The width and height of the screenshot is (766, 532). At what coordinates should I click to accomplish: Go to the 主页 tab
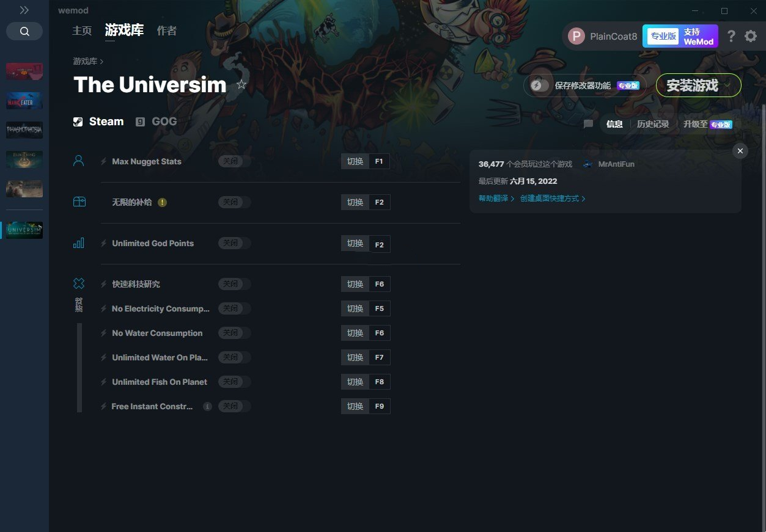click(82, 31)
